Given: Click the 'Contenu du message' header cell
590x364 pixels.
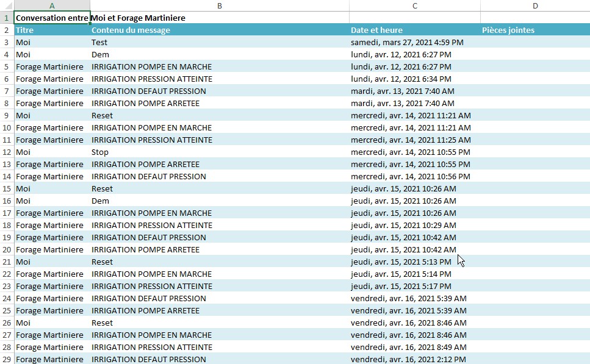Looking at the screenshot, I should coord(220,30).
